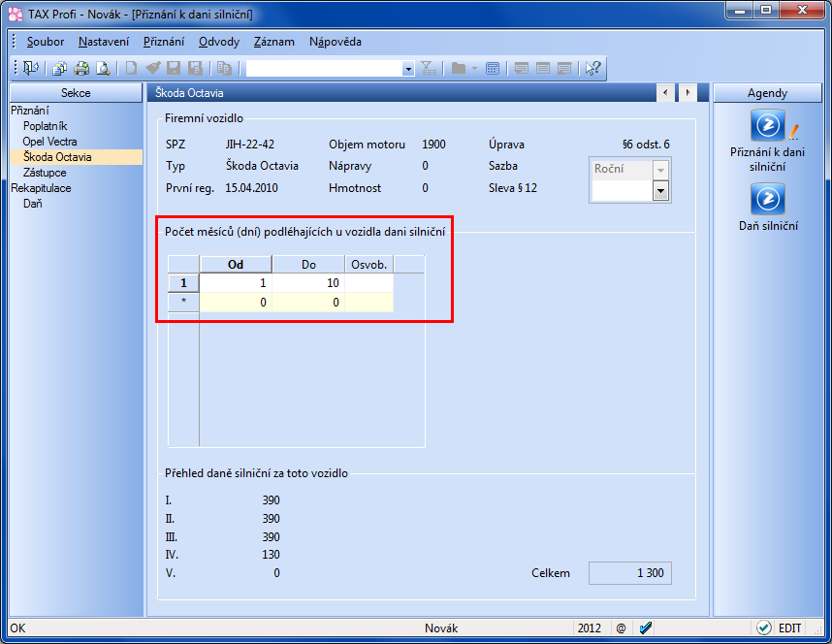Viewport: 832px width, 644px height.
Task: Open the Nápověda menu
Action: pos(335,42)
